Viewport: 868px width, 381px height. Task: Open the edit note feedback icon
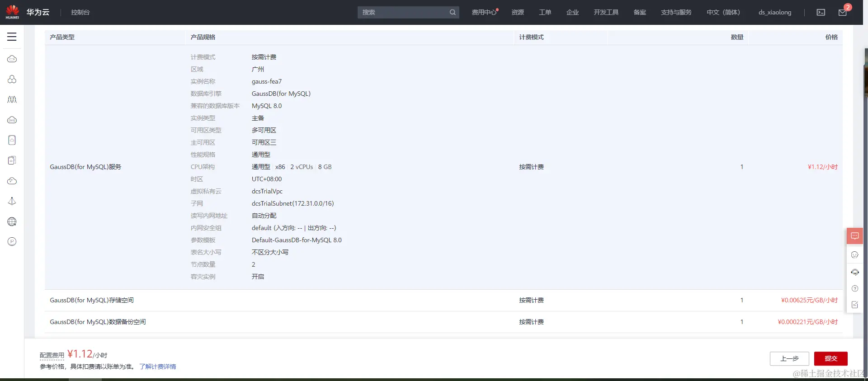coord(855,305)
